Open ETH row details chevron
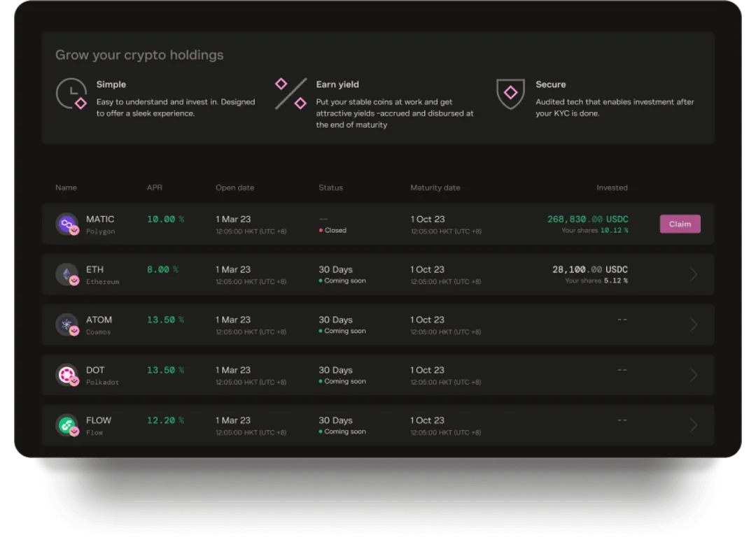This screenshot has height=542, width=756. pyautogui.click(x=693, y=275)
